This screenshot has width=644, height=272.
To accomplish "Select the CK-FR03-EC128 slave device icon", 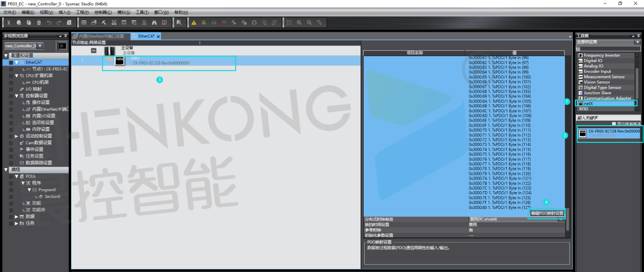I will tap(119, 61).
